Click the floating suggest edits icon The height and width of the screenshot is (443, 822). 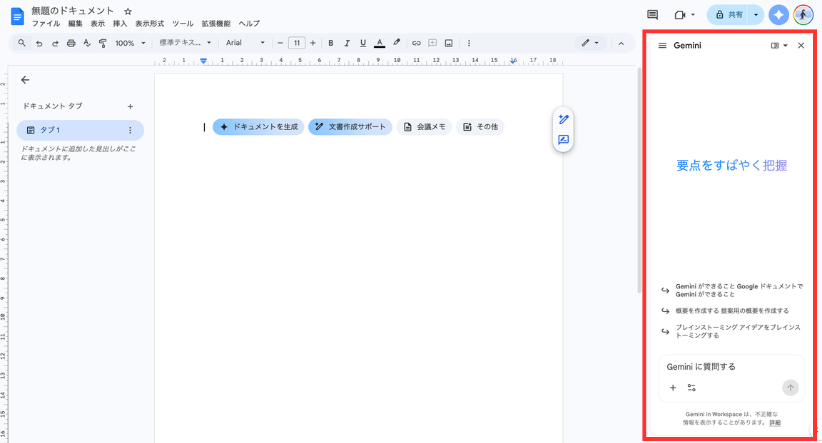coord(564,140)
